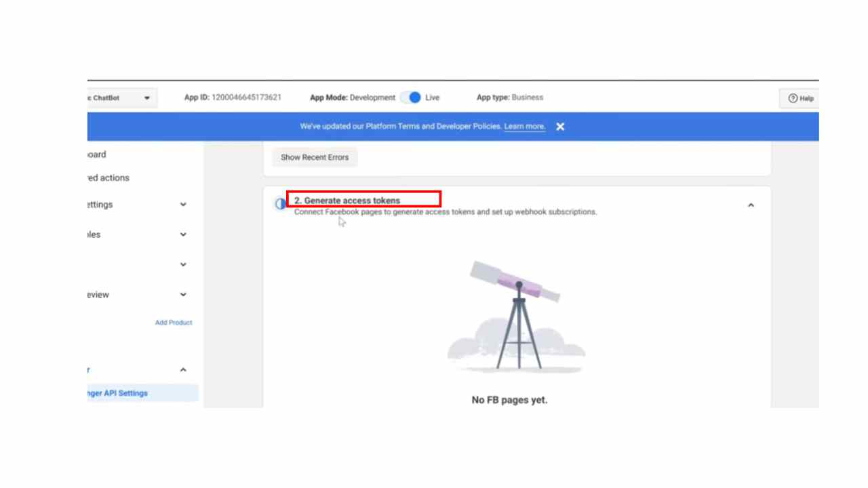
Task: Click chevron between Roles and App Review
Action: click(182, 264)
